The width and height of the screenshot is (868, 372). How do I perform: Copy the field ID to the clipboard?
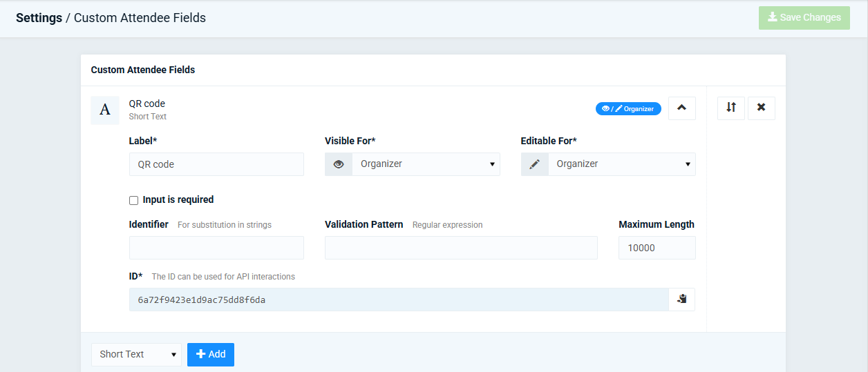click(681, 300)
